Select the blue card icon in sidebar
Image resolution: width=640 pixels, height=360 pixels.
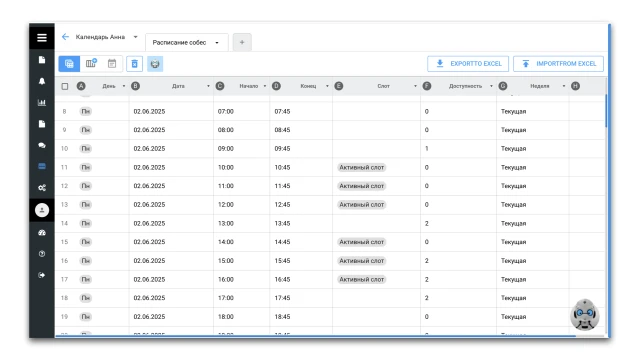pyautogui.click(x=42, y=166)
